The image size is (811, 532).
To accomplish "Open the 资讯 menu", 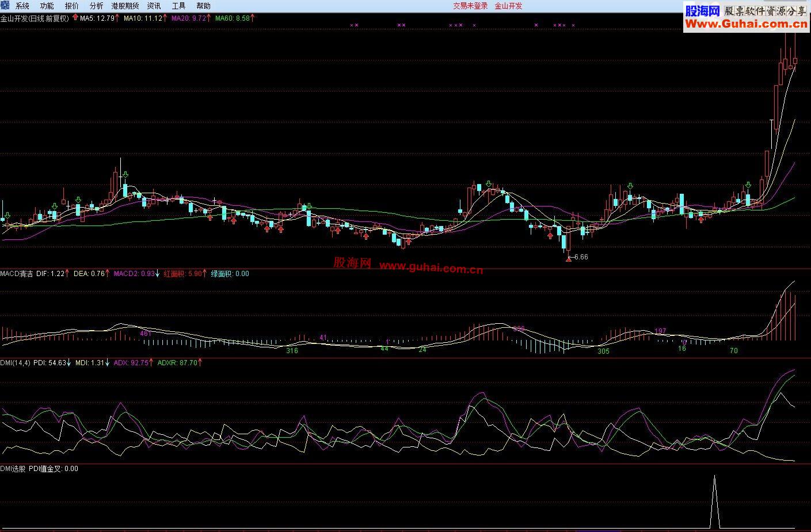I will pos(154,6).
